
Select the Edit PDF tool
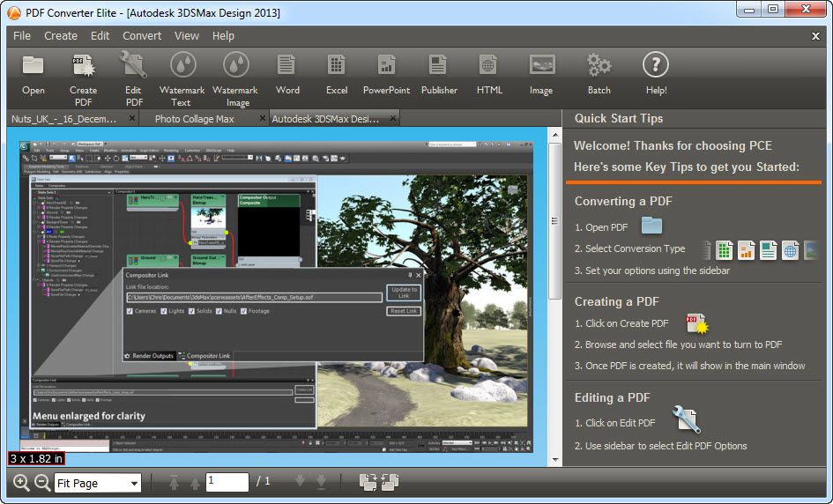(133, 65)
